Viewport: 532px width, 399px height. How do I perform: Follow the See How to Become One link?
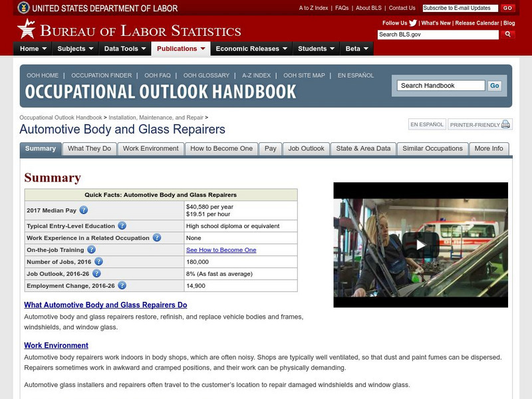point(221,250)
